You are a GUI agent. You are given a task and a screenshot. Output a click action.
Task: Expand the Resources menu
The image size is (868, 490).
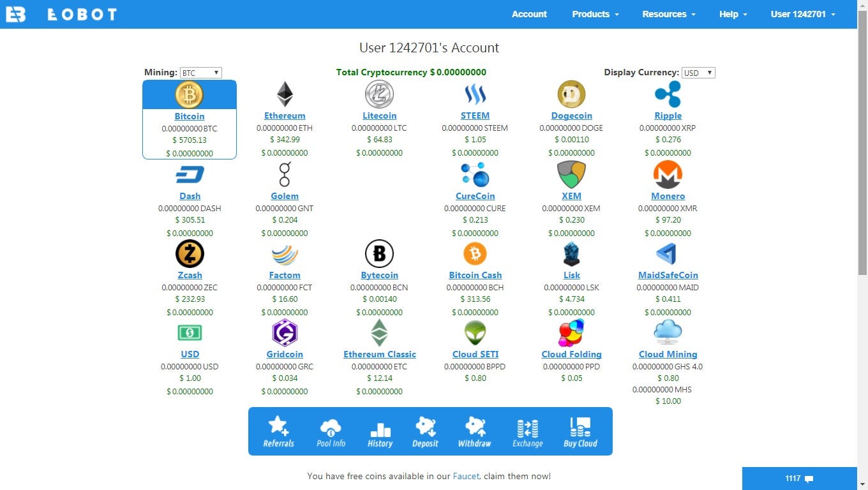(x=669, y=14)
